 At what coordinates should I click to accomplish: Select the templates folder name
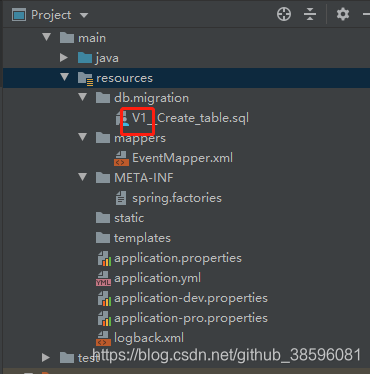tap(142, 238)
